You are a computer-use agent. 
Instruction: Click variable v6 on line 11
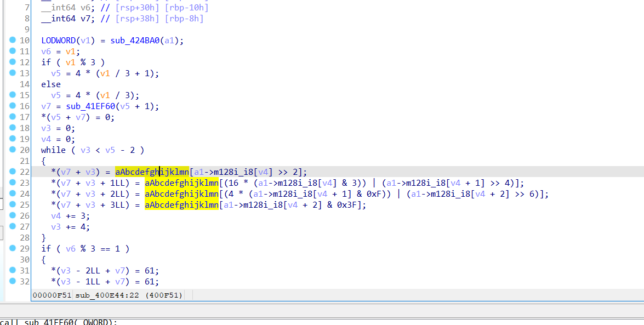coord(45,51)
